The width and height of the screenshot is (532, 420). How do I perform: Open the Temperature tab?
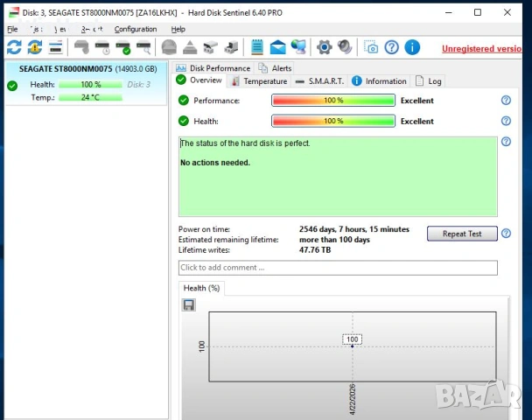coord(259,81)
